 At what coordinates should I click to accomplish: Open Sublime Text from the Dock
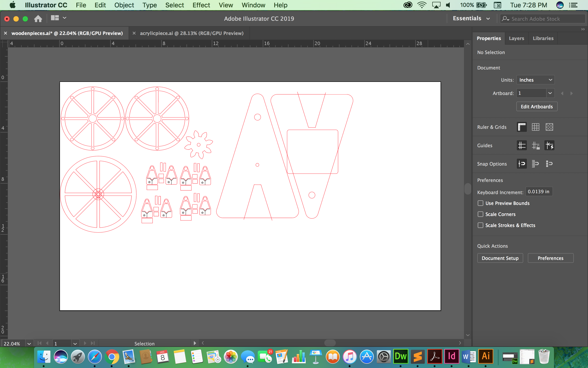(417, 356)
